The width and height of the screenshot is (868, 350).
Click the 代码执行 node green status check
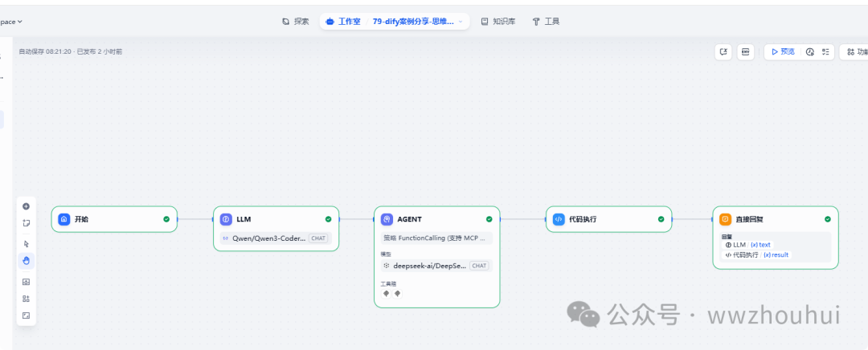(x=661, y=219)
